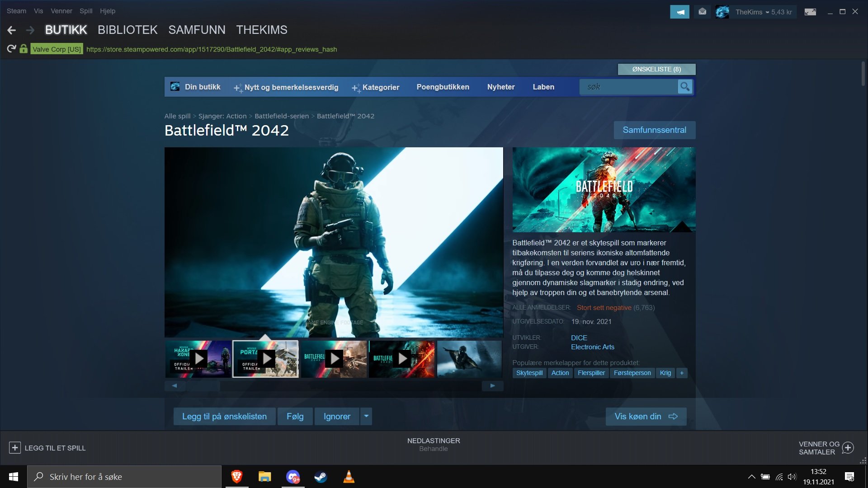The width and height of the screenshot is (868, 488).
Task: Click Legg til på ønskelisten button
Action: point(224,416)
